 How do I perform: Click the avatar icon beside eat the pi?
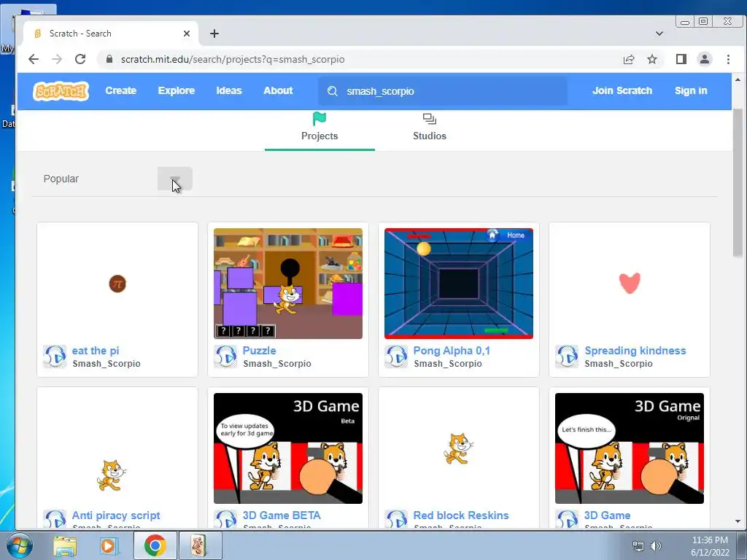[55, 357]
